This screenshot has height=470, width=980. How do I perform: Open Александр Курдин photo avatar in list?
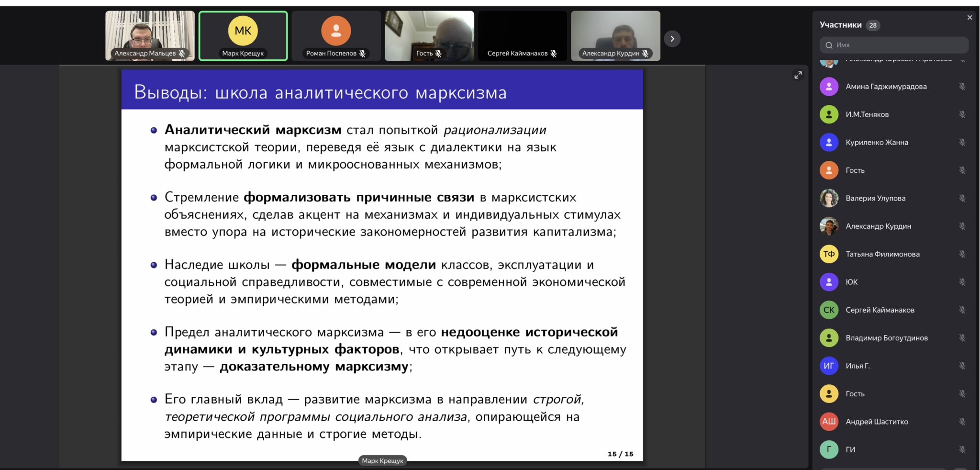coord(829,226)
